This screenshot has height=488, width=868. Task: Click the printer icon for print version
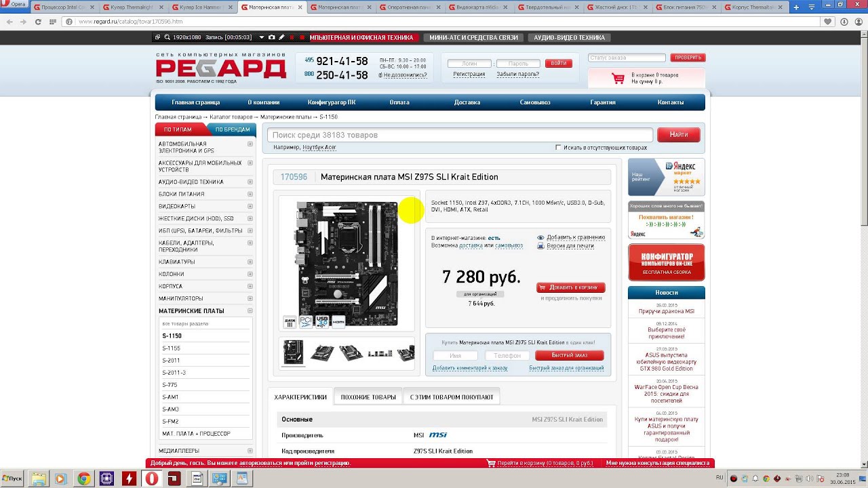[x=540, y=245]
